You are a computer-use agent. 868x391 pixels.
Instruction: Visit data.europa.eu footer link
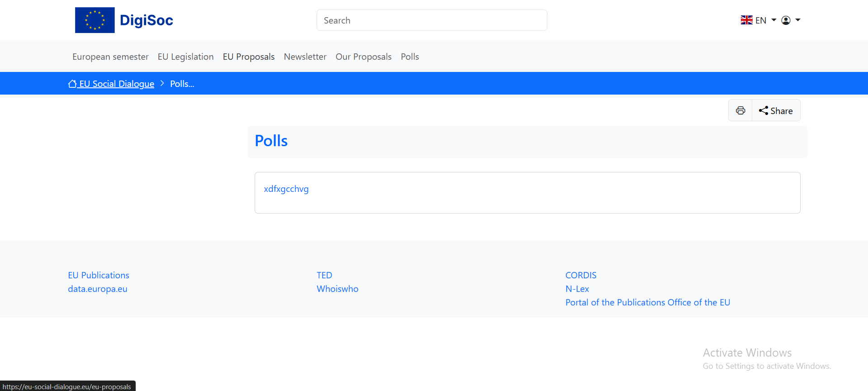click(x=98, y=289)
